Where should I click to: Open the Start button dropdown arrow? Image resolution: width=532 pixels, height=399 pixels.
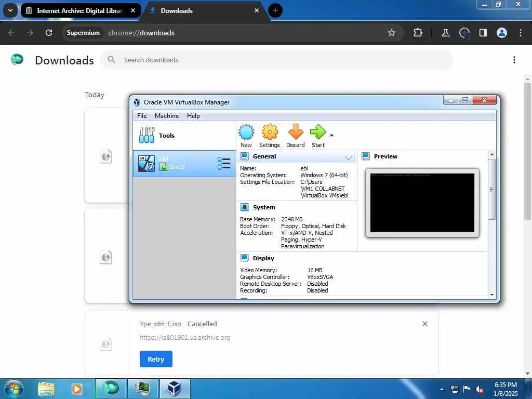coord(331,136)
